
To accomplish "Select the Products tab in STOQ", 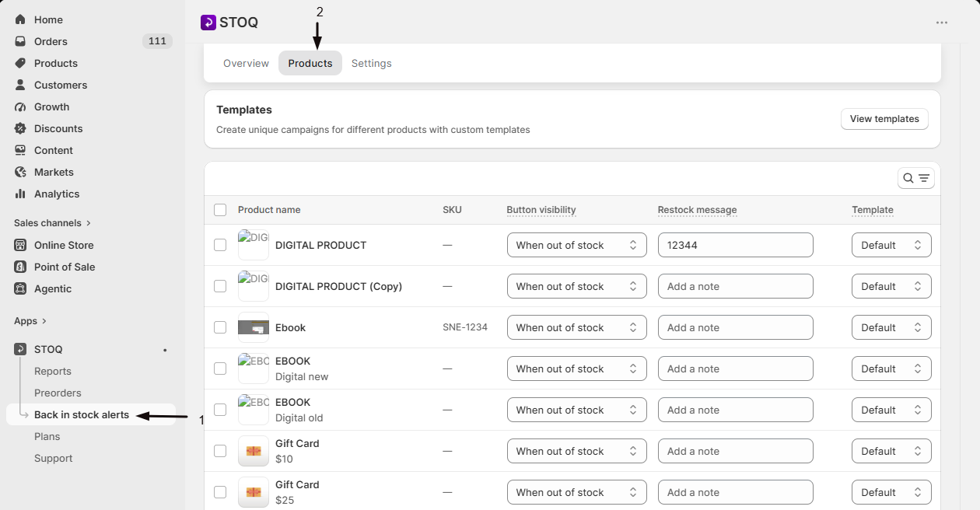I will coord(310,63).
